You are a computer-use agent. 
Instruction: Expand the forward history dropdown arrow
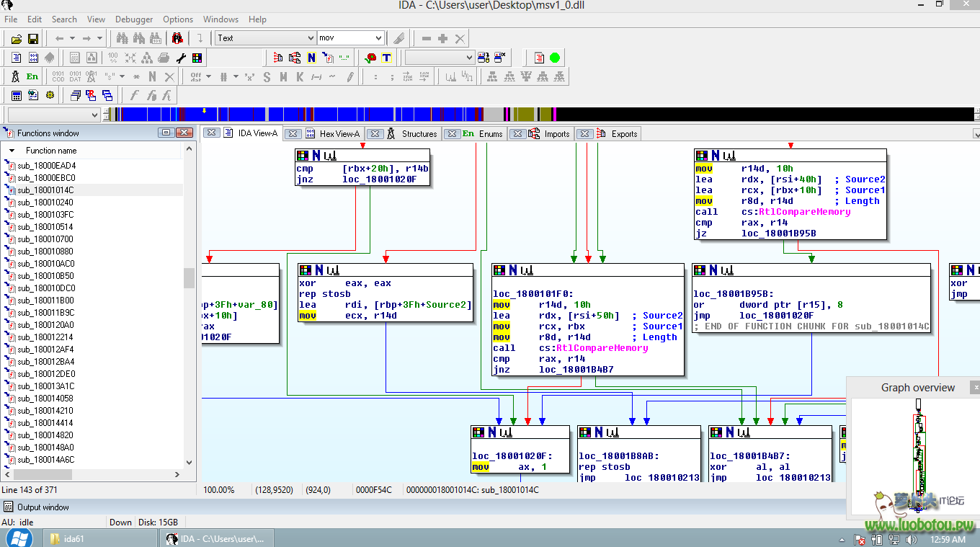pos(99,38)
